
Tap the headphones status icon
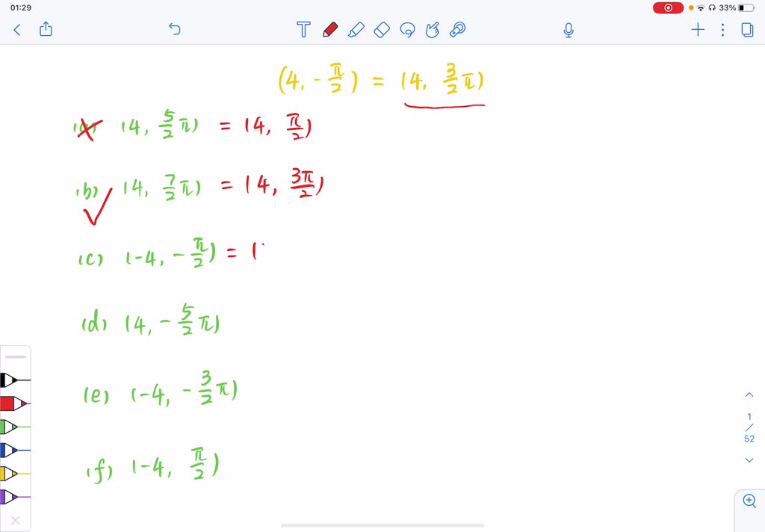pos(712,7)
